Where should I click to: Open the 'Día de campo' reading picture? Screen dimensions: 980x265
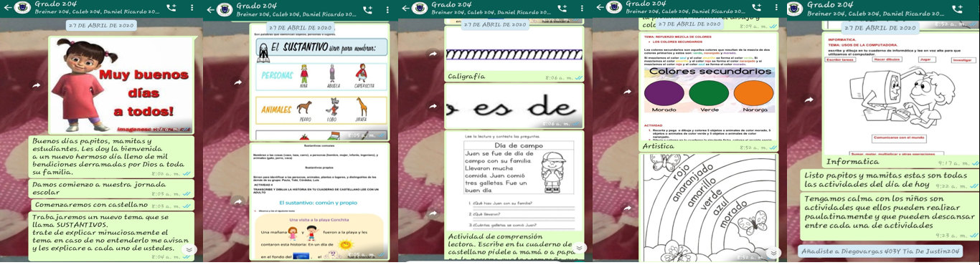[514, 181]
